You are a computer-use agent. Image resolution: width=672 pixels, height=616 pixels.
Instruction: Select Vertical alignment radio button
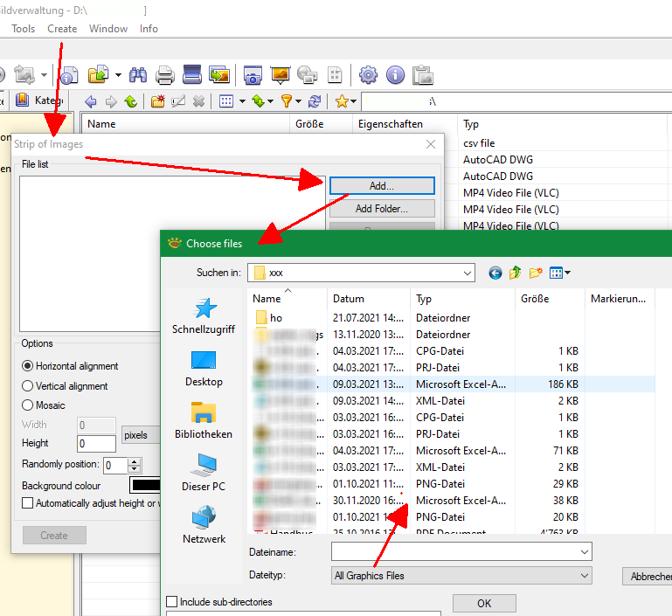point(28,386)
